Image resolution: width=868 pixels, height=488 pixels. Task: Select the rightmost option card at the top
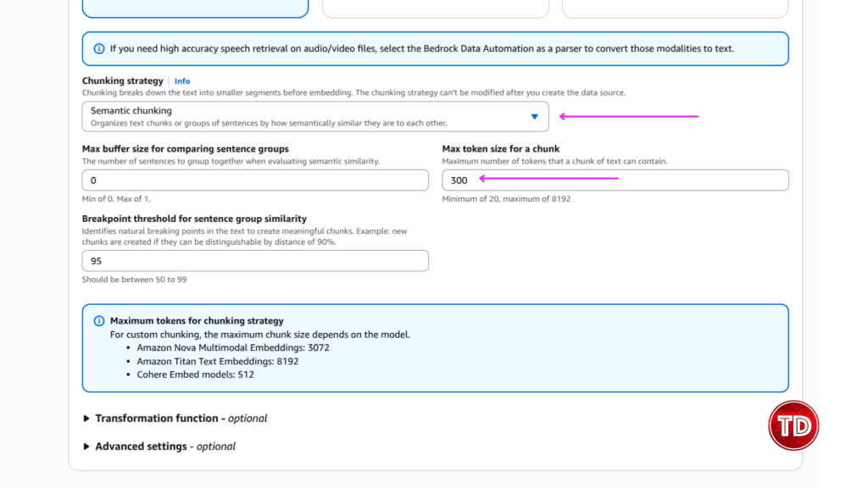674,8
